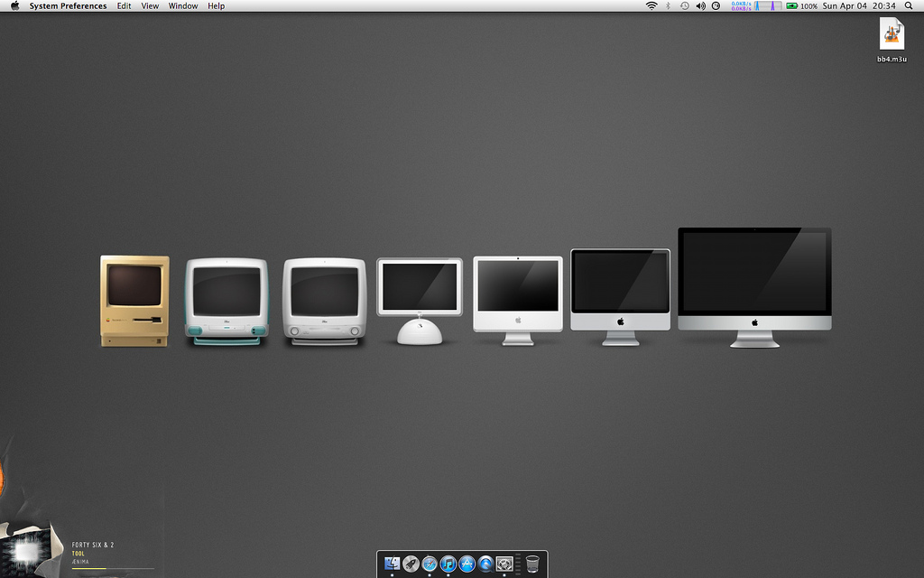924x578 pixels.
Task: Click the Bluetooth menu bar icon
Action: click(668, 6)
